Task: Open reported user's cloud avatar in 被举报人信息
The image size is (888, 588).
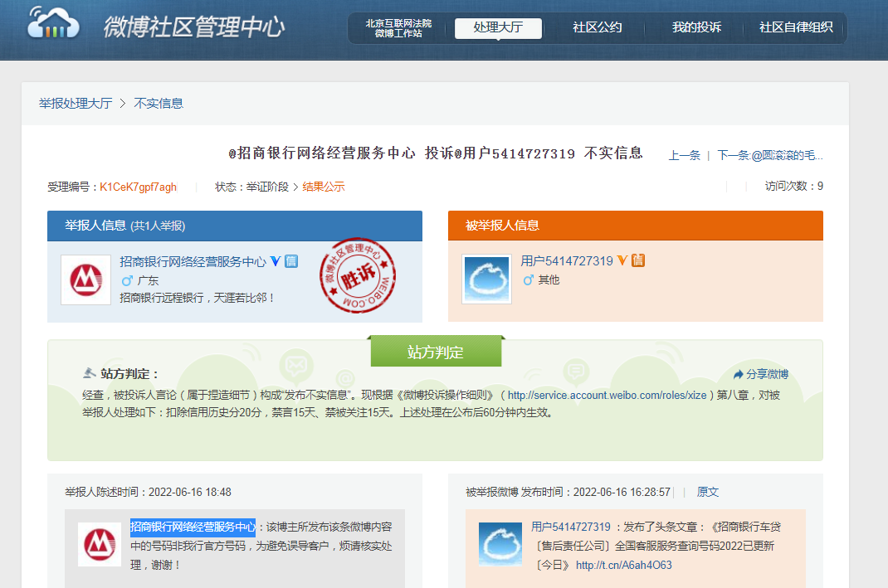Action: (486, 279)
